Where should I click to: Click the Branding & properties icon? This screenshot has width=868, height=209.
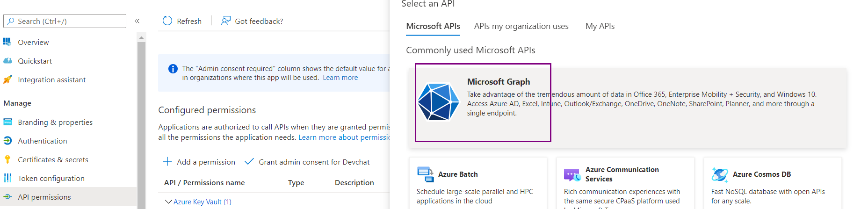7,122
